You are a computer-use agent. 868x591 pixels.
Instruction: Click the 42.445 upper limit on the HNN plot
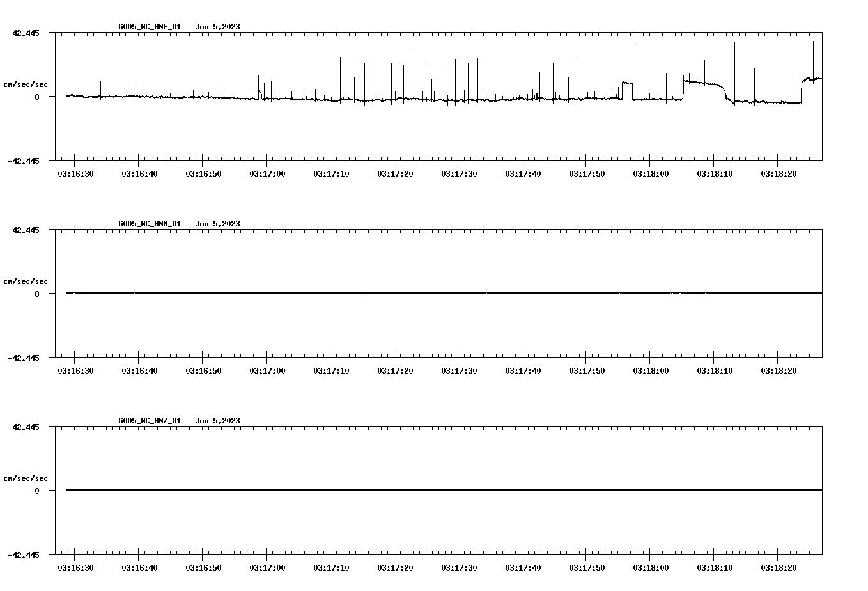click(x=26, y=230)
